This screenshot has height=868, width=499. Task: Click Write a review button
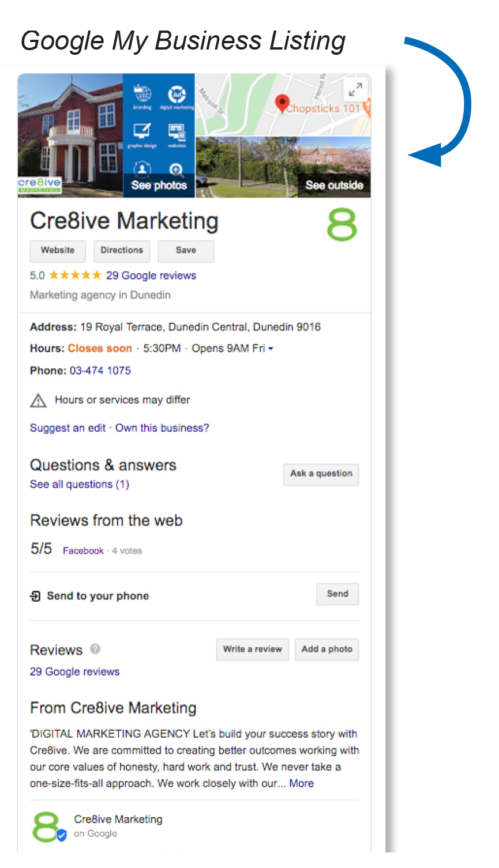(253, 650)
